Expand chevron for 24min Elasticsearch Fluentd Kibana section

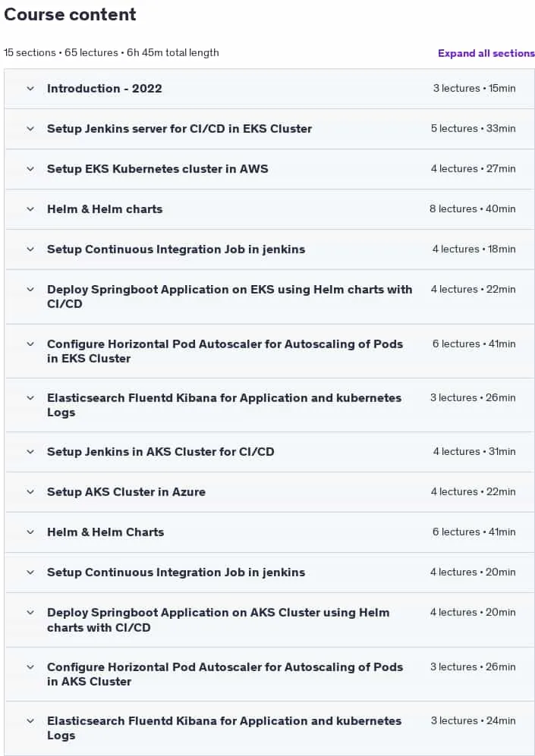click(x=30, y=721)
